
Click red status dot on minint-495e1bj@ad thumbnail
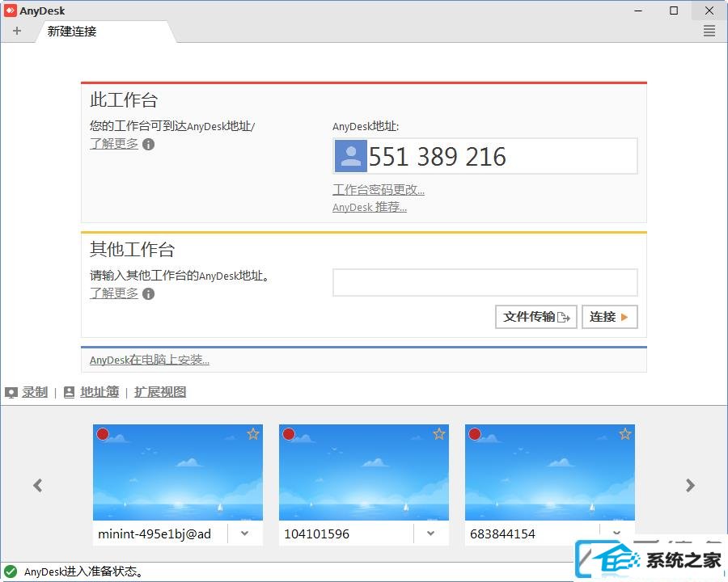[103, 434]
